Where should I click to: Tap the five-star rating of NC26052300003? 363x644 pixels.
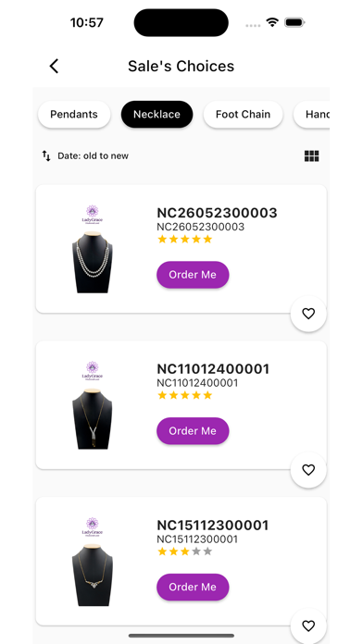coord(184,239)
